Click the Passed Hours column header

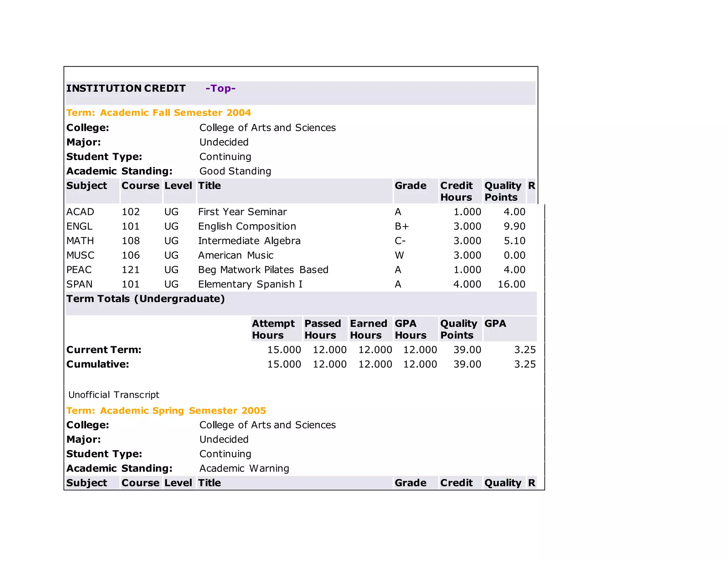point(322,329)
